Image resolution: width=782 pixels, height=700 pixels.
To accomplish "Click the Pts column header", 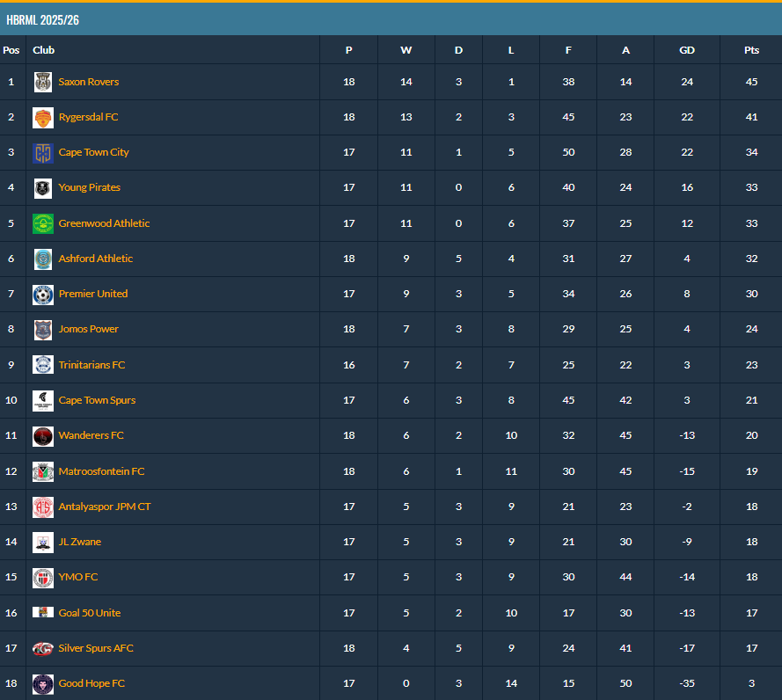I will click(x=751, y=50).
